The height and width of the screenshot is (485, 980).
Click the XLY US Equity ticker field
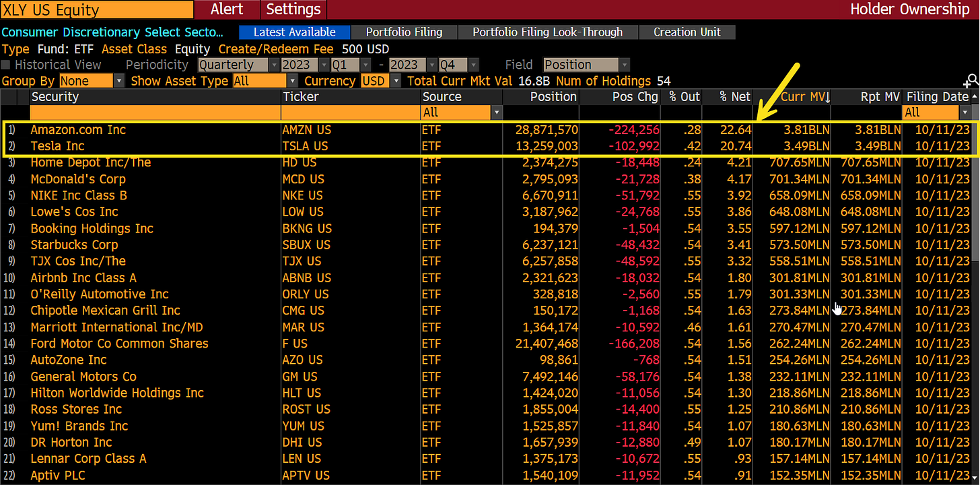tap(97, 9)
